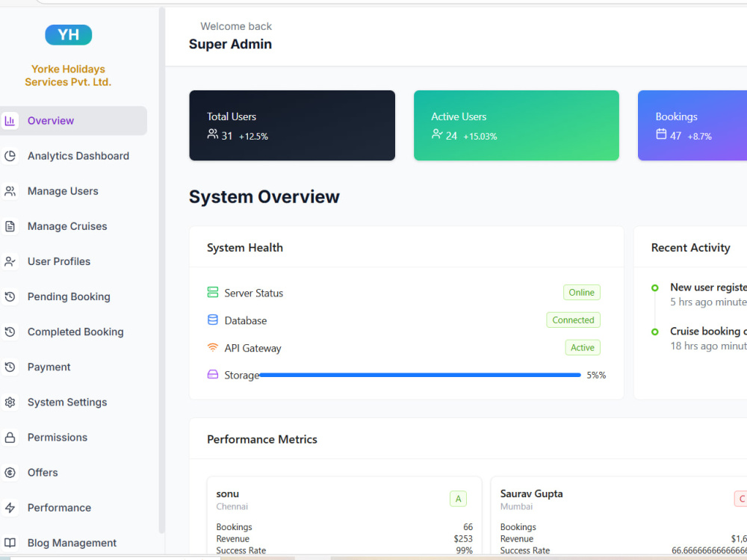This screenshot has height=560, width=747.
Task: Click the YH logo badge
Action: (x=68, y=35)
